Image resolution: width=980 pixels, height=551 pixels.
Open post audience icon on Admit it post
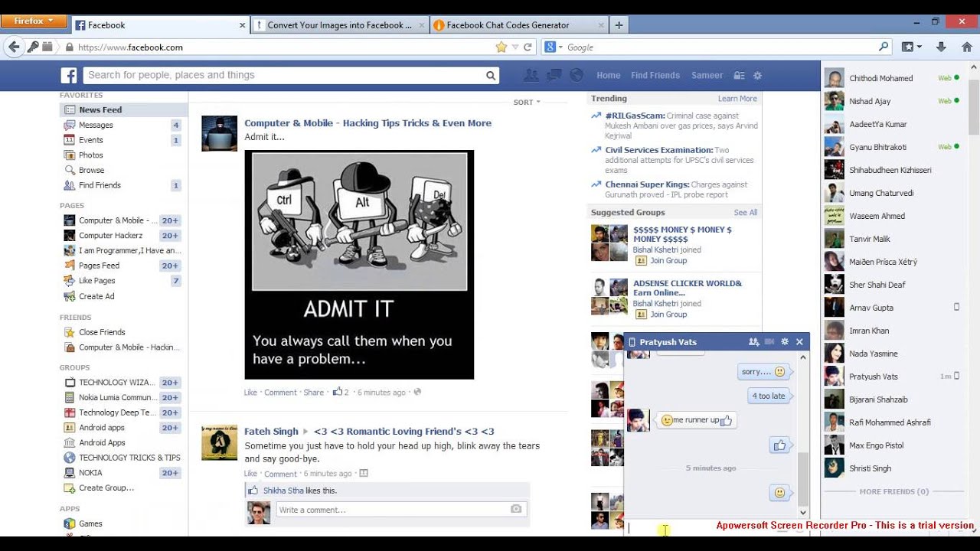tap(417, 392)
